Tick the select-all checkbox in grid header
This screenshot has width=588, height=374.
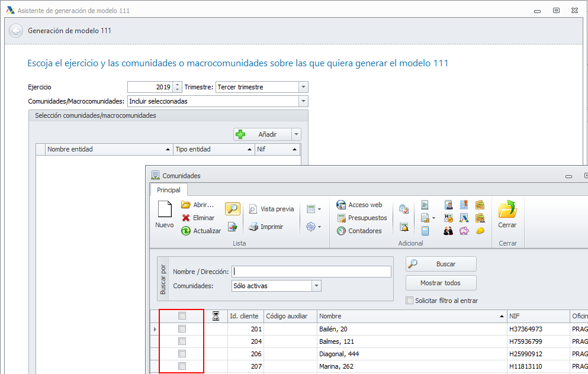[182, 316]
